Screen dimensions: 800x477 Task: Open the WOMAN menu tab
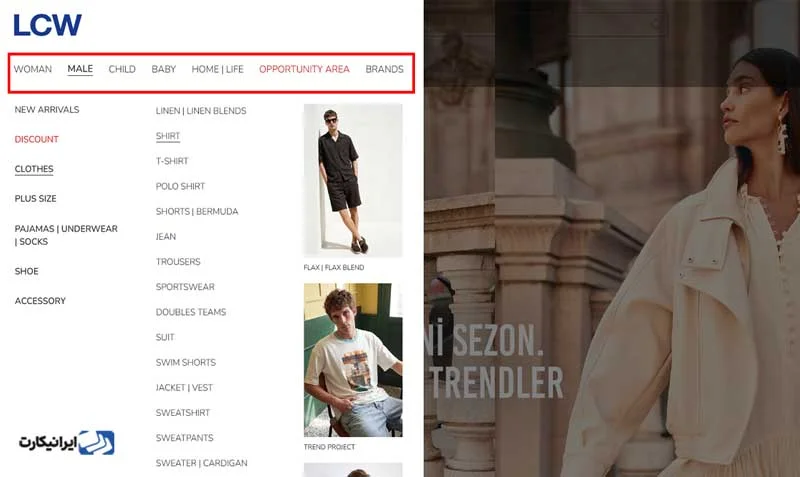[33, 69]
